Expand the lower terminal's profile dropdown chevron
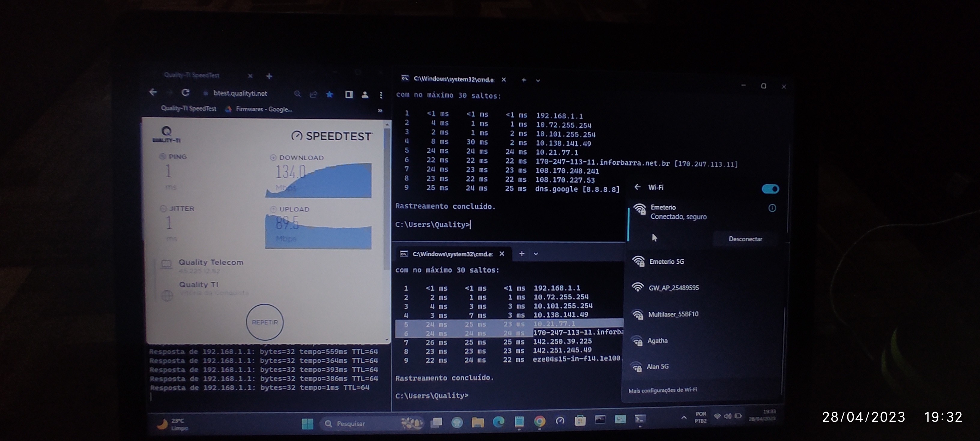The height and width of the screenshot is (441, 980). (536, 254)
